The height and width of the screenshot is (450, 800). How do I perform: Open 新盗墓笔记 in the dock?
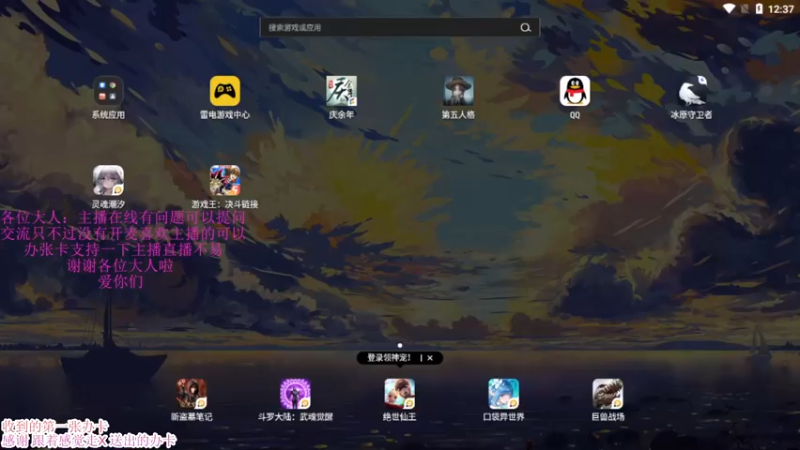click(191, 394)
